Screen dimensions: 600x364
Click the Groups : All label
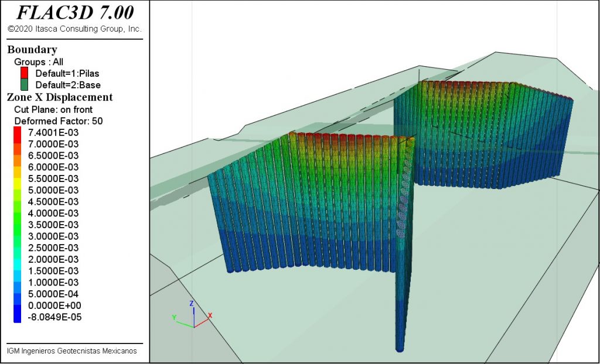point(39,61)
